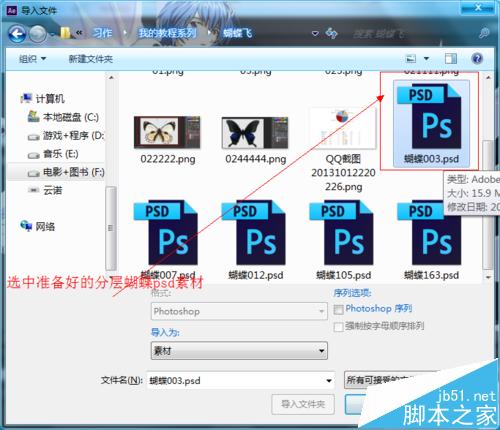Select 蝴蝶012.psd file icon
The width and height of the screenshot is (500, 430).
click(255, 232)
